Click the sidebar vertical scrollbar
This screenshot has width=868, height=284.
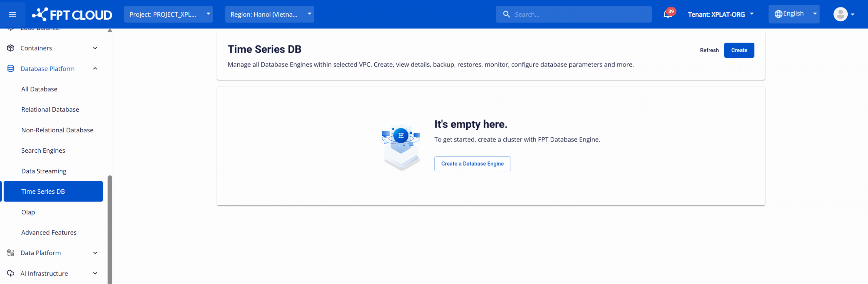click(x=110, y=227)
